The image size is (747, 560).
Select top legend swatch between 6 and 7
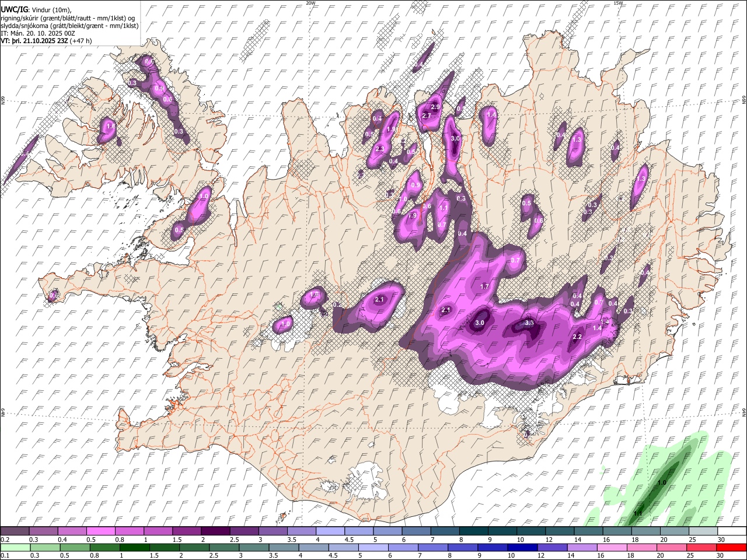416,531
